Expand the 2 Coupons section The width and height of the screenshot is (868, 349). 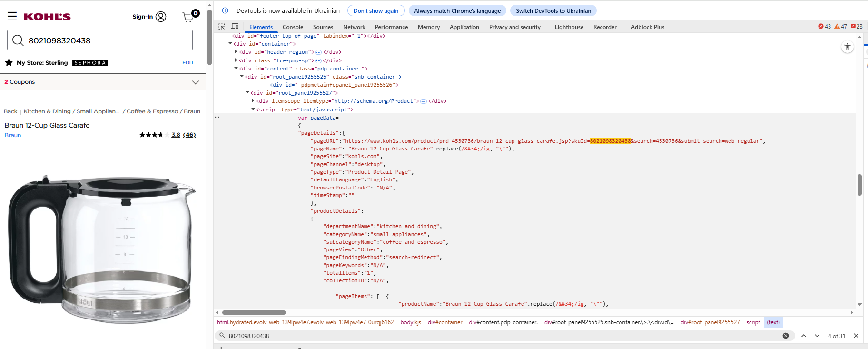195,82
